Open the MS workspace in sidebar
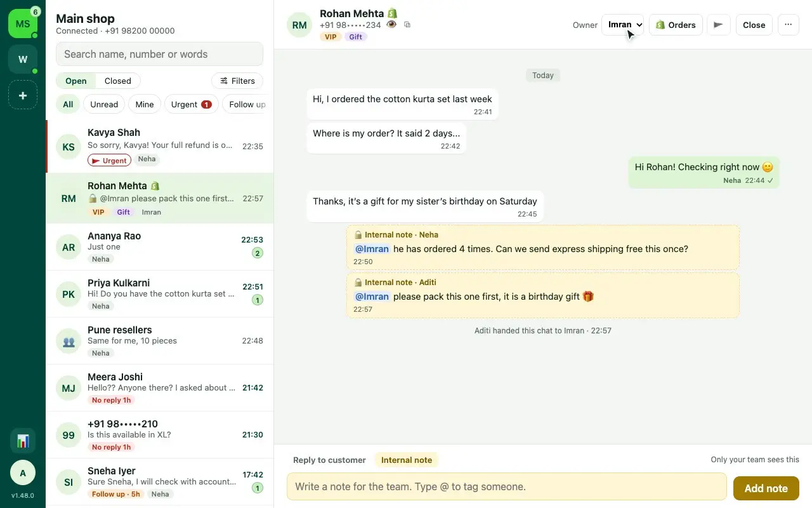812x508 pixels. tap(23, 23)
